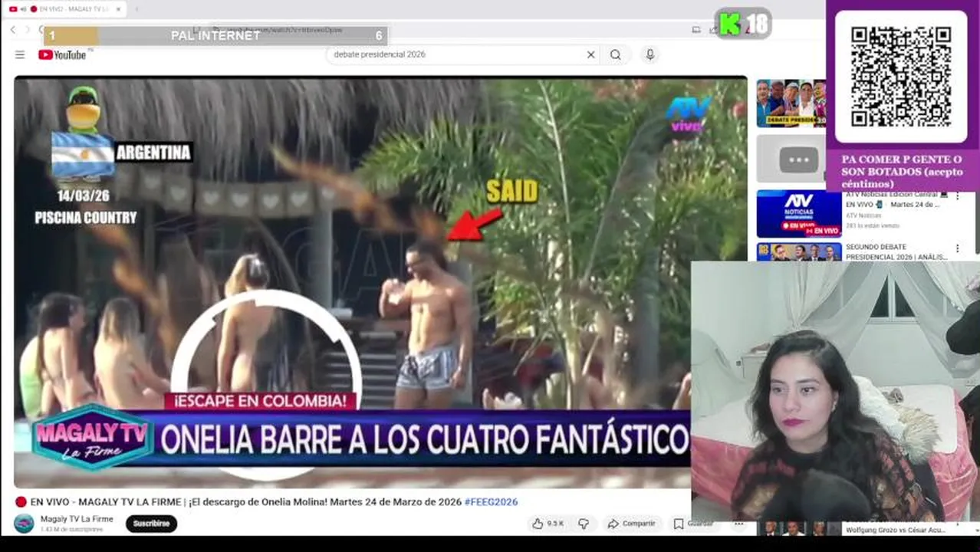Open the 'Magaly TV La Firme' channel name link
This screenshot has width=980, height=552.
click(77, 519)
